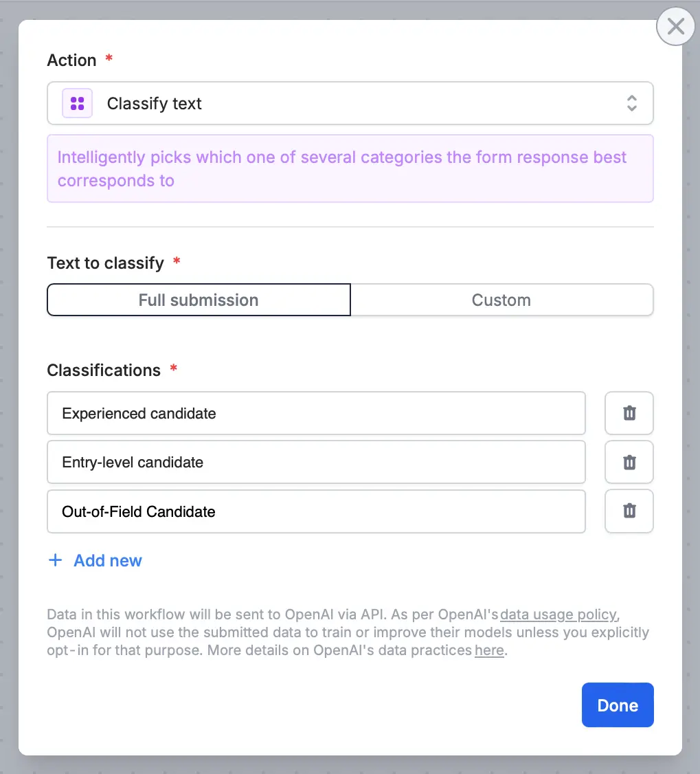Close the Classify text dialog
700x774 pixels.
point(675,26)
